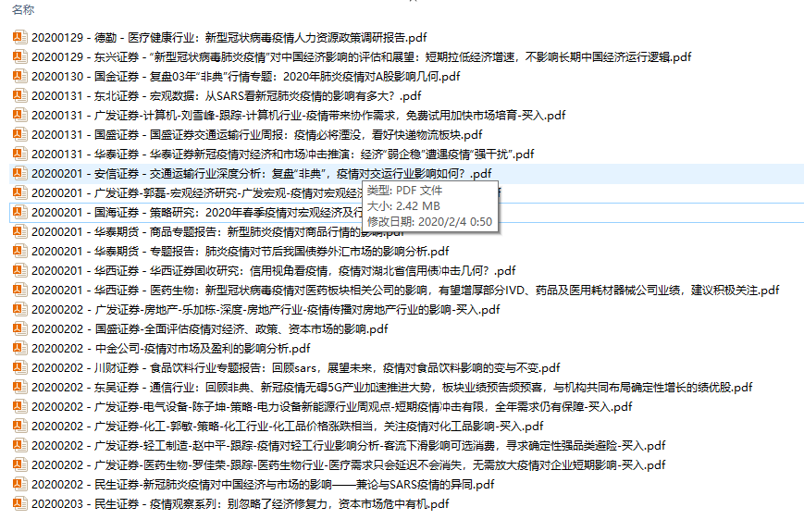The height and width of the screenshot is (532, 804).
Task: Select file name 广发证券-郭磊-宏观经济研究
Action: (197, 193)
